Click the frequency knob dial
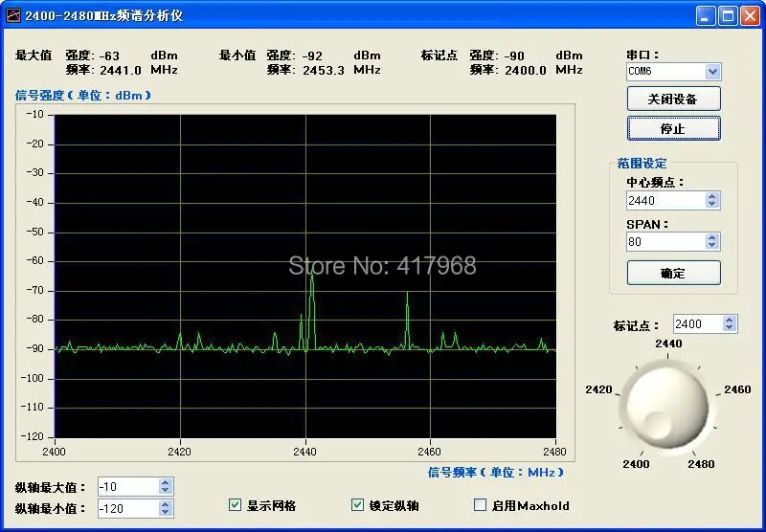This screenshot has width=766, height=532. [667, 407]
